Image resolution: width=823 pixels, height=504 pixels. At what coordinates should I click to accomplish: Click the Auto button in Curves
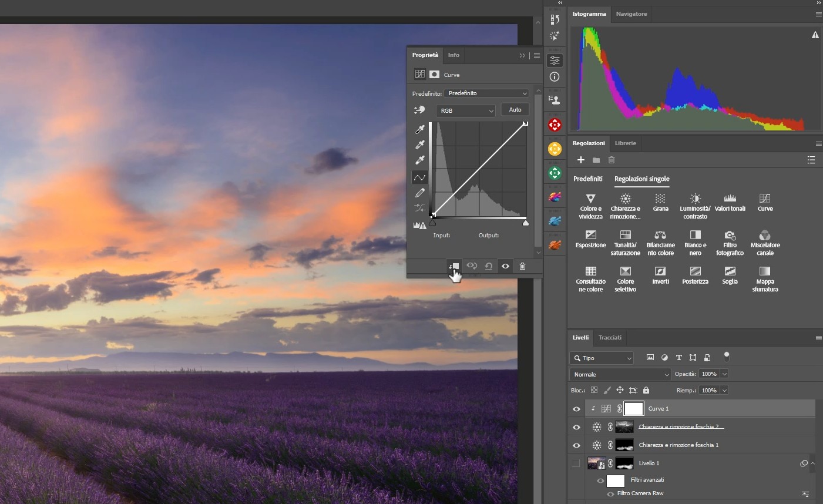(515, 110)
